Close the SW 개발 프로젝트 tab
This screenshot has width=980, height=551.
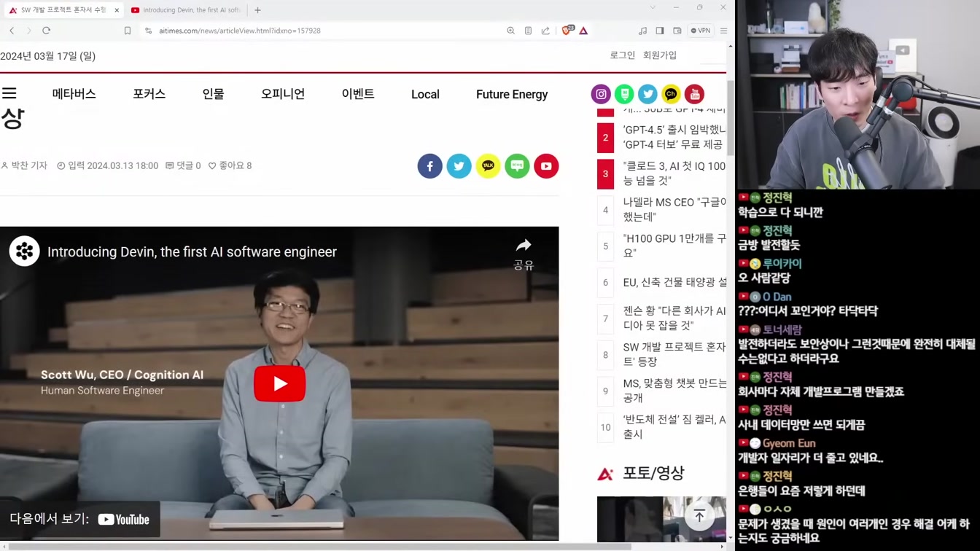click(x=117, y=10)
